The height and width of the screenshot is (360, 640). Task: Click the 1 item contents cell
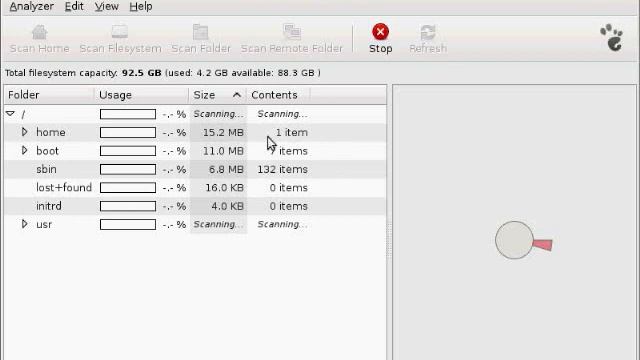(x=291, y=132)
